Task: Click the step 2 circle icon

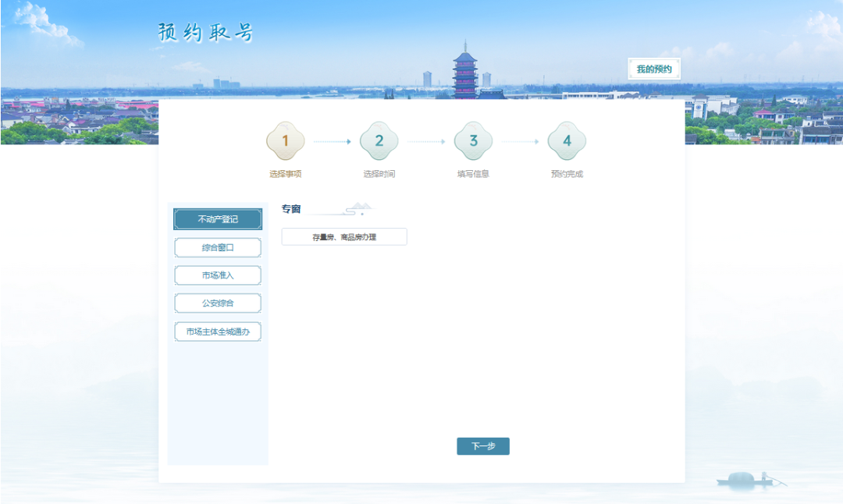Action: click(379, 141)
